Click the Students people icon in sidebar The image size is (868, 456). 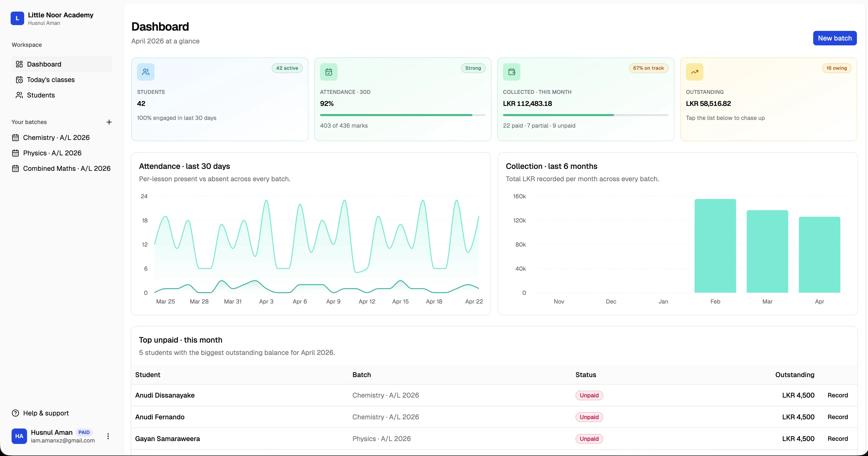point(19,95)
